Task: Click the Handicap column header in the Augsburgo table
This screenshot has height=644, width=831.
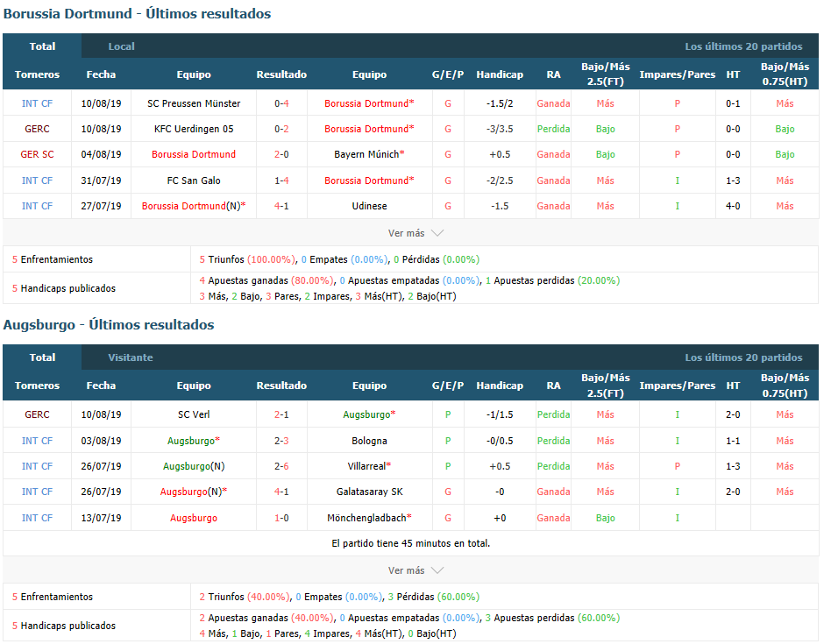Action: (x=500, y=386)
